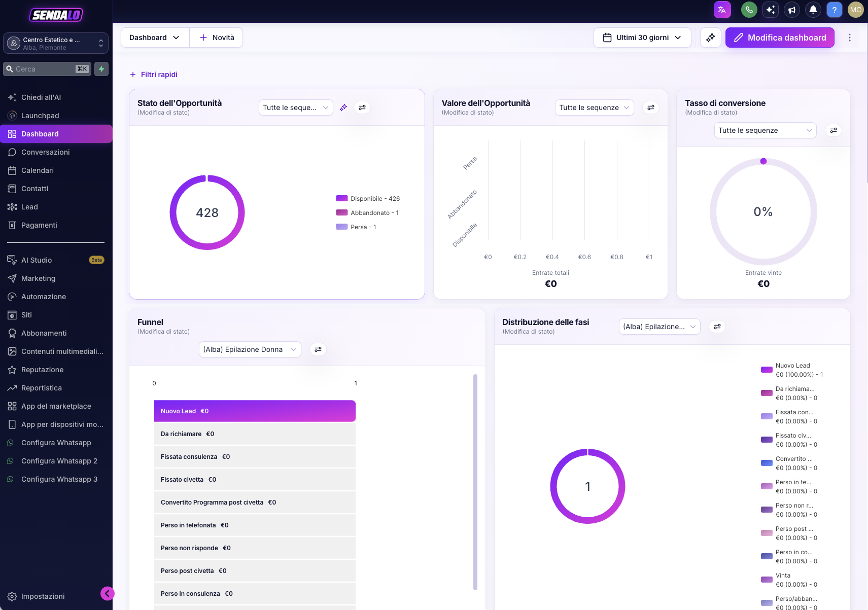Click the Fissata consulenza funnel row

point(255,457)
